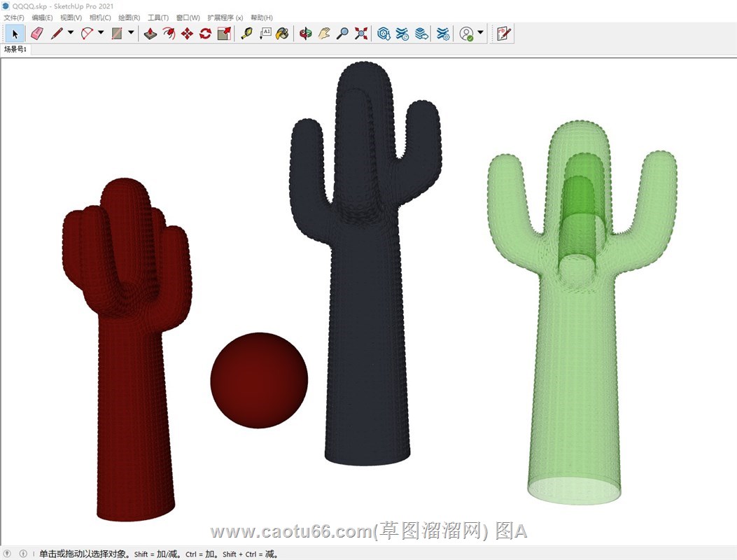Click the first status bar info icon
This screenshot has height=560, width=737.
8,554
